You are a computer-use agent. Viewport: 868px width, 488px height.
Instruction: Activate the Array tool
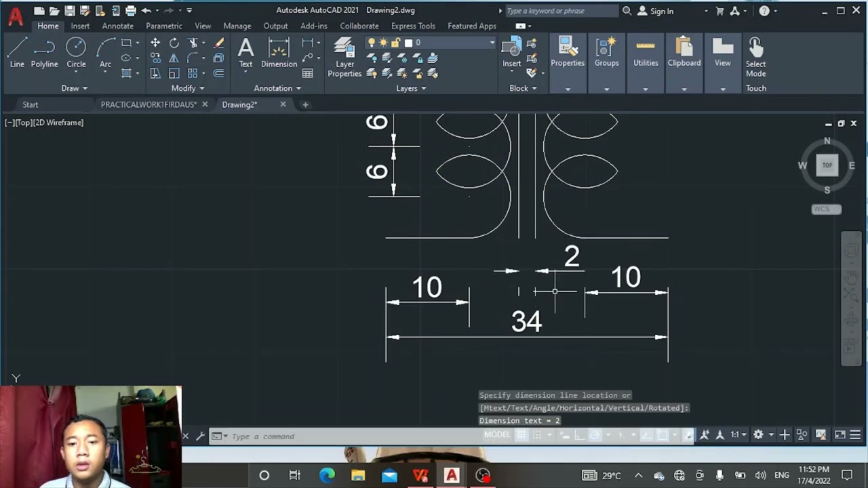pyautogui.click(x=193, y=73)
